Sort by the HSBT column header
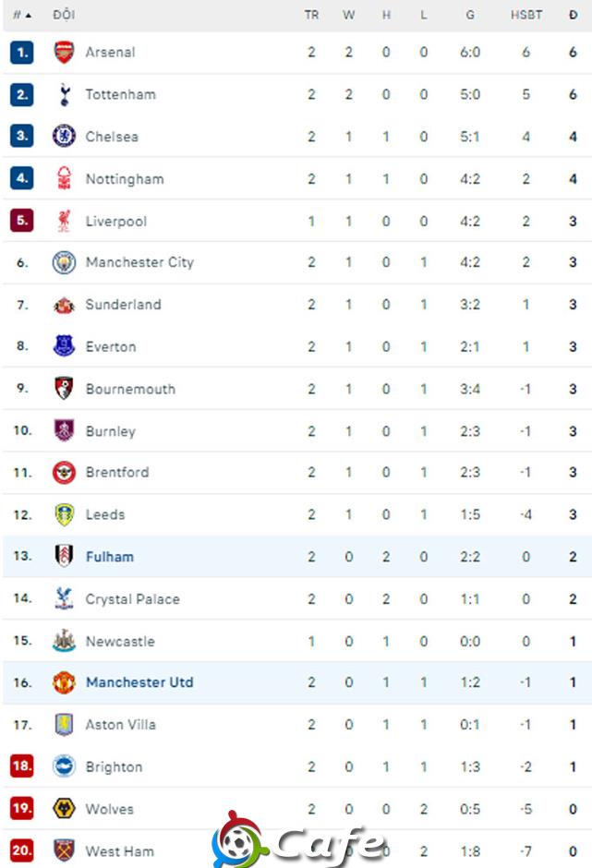Screen dimensions: 592x868 click(x=526, y=15)
